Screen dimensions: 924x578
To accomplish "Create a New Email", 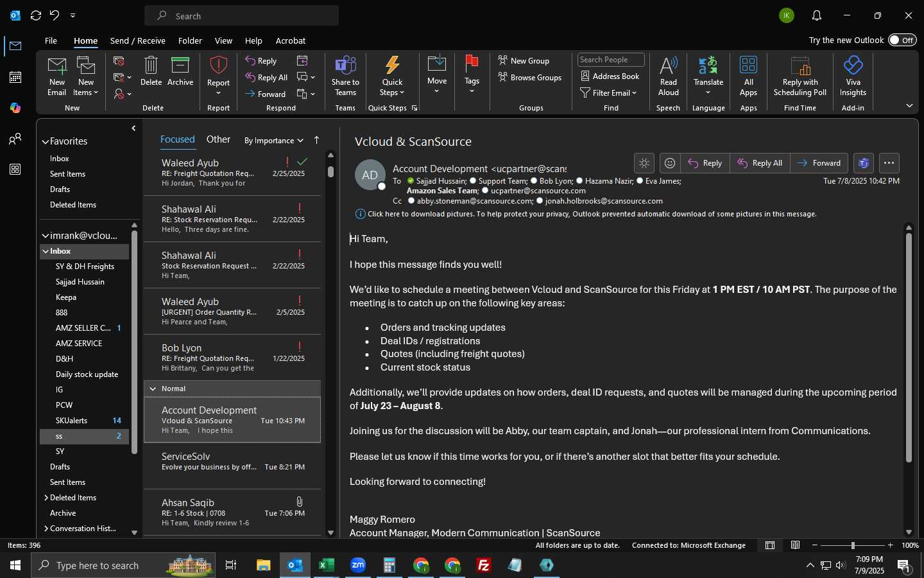I will click(56, 76).
